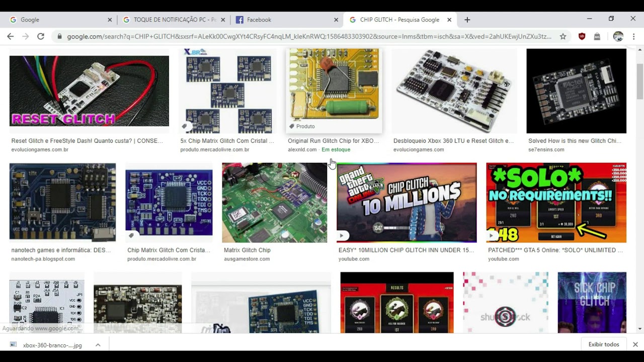Open the Chrome three-dot menu
Screen dimensions: 644x362
pos(633,36)
